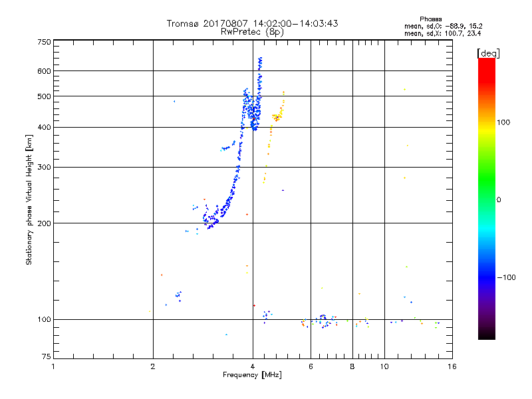This screenshot has height=399, width=532.
Task: Click the y-axis tick label '75'
Action: click(46, 356)
